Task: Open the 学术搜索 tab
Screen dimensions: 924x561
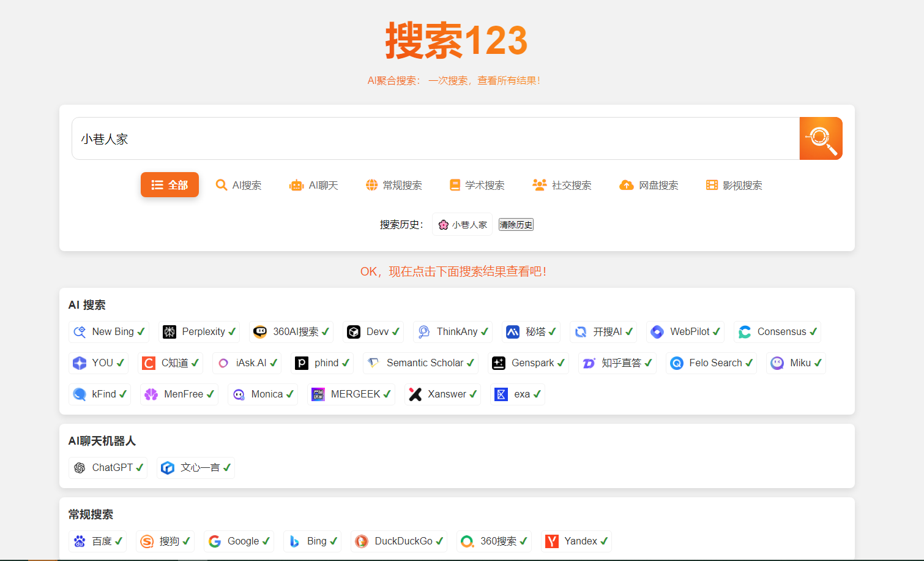Action: pos(477,185)
